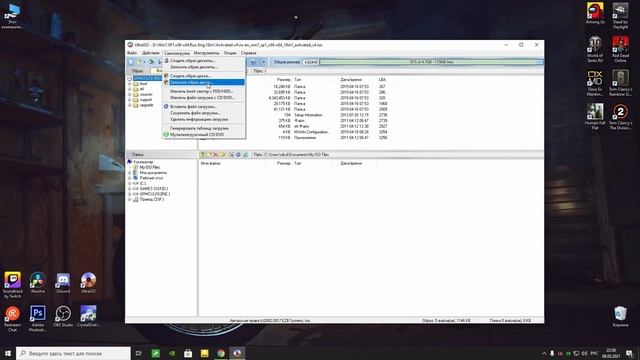Choose Вставить файл загрузки menu entry
Image resolution: width=640 pixels, height=360 pixels.
(204, 107)
